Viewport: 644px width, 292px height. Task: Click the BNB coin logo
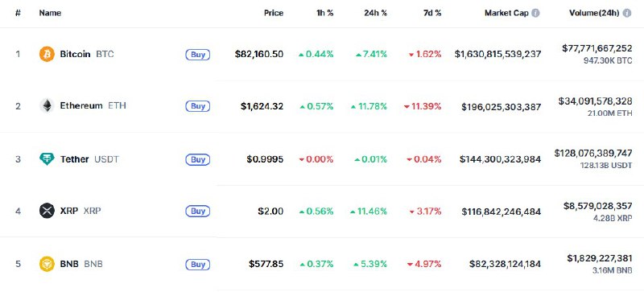(47, 264)
